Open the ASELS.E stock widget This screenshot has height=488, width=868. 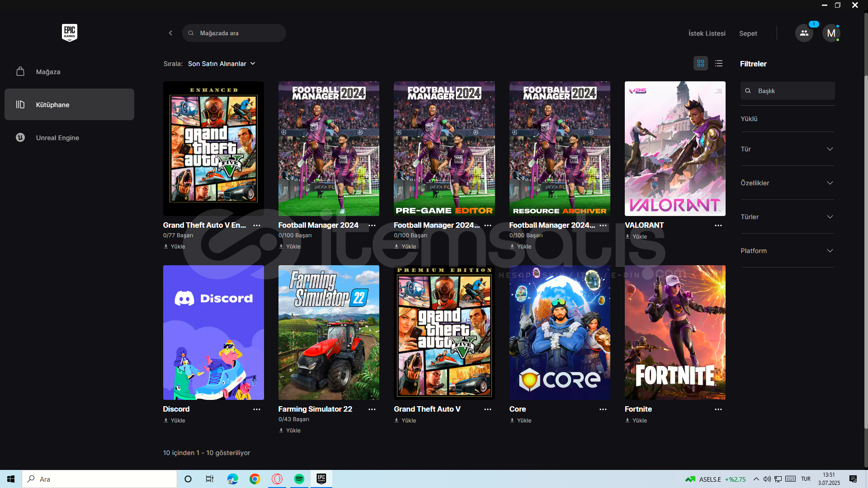coord(715,479)
